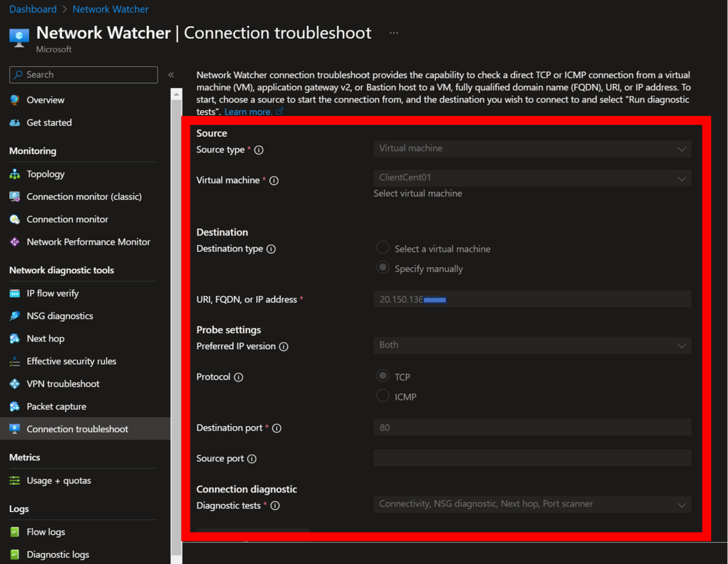Click the Packet capture icon
Screen dimensions: 728x564
[x=15, y=406]
